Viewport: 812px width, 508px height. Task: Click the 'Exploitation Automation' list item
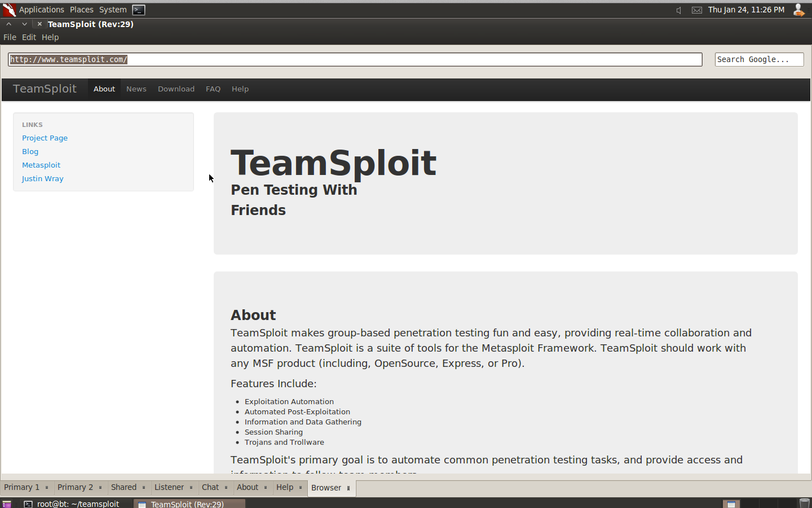pyautogui.click(x=289, y=401)
